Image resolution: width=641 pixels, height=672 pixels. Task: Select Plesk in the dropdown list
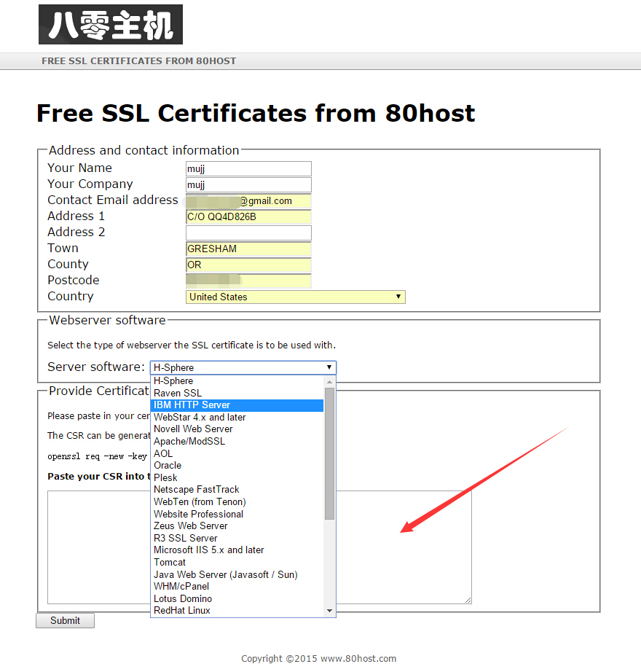(x=165, y=477)
